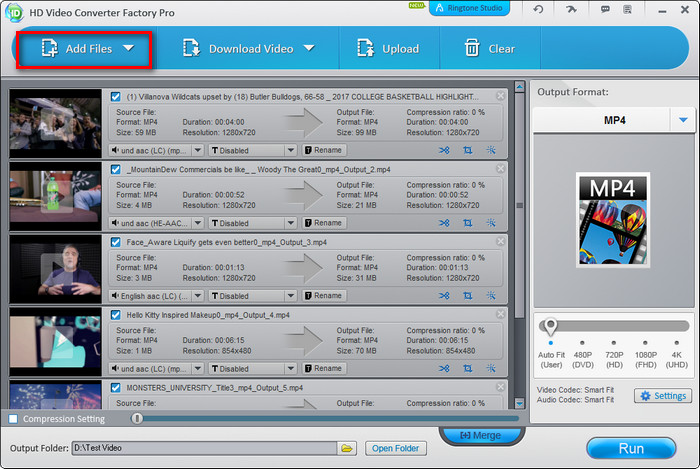Play the Villanova Wildcats video thumbnail
This screenshot has height=469, width=700.
[x=56, y=124]
